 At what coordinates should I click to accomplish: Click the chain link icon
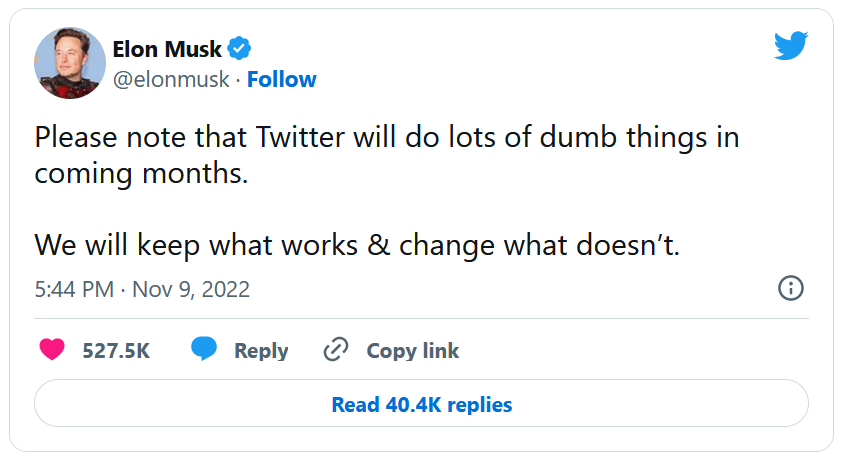[335, 350]
